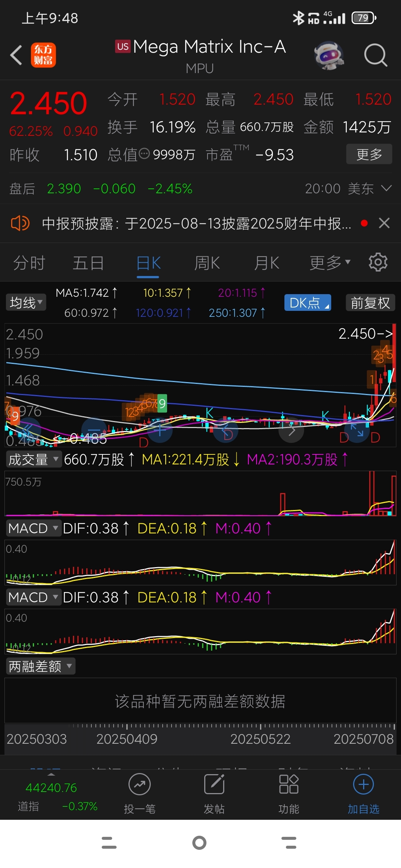
Task: Tap green 9 signal marker on chart
Action: (162, 404)
